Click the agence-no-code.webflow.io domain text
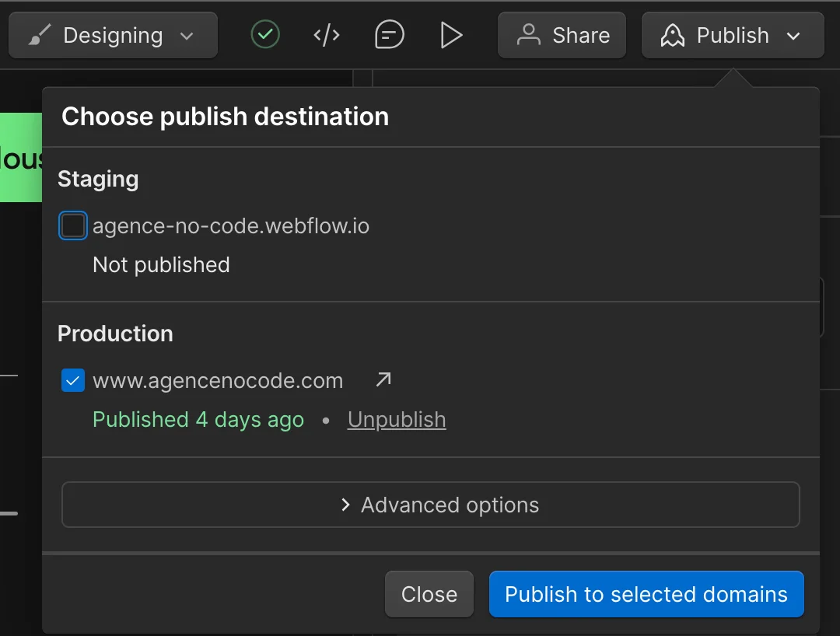This screenshot has width=840, height=636. [x=231, y=226]
